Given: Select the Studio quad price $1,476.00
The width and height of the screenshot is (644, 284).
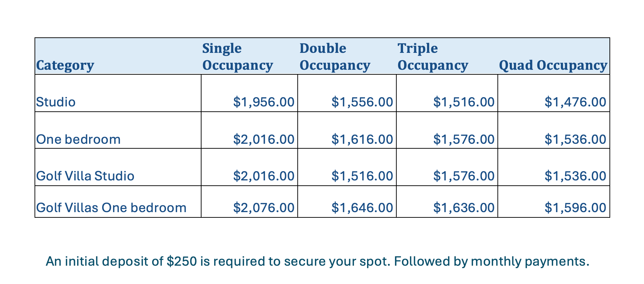Looking at the screenshot, I should pyautogui.click(x=575, y=102).
